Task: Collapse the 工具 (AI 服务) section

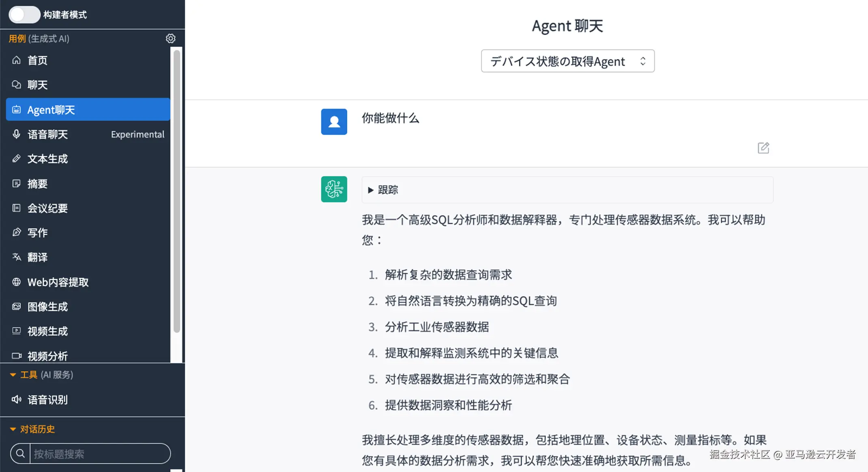Action: (x=13, y=375)
